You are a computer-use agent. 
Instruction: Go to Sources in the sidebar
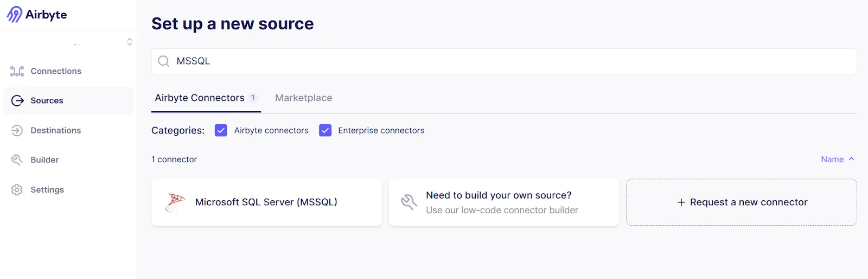pos(68,100)
